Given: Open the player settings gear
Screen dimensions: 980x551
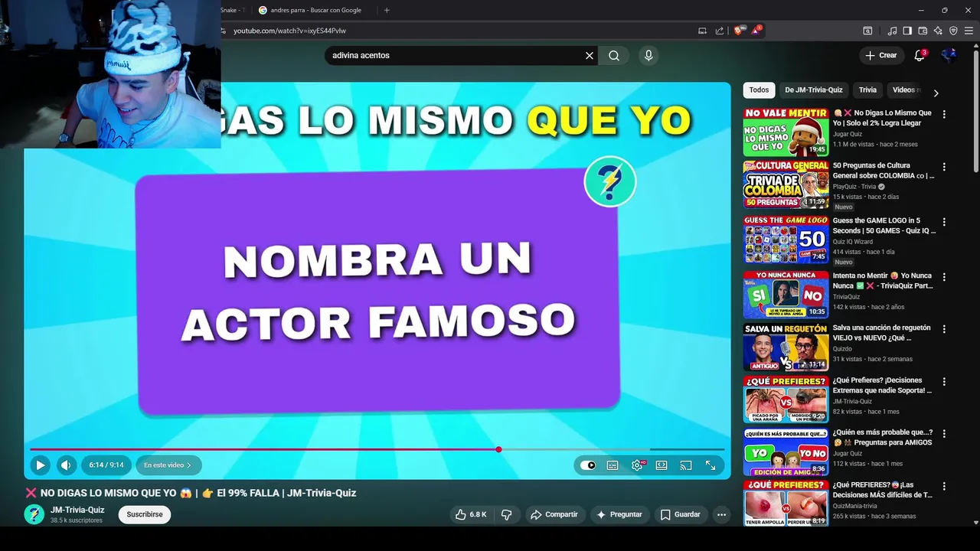Looking at the screenshot, I should [x=637, y=465].
